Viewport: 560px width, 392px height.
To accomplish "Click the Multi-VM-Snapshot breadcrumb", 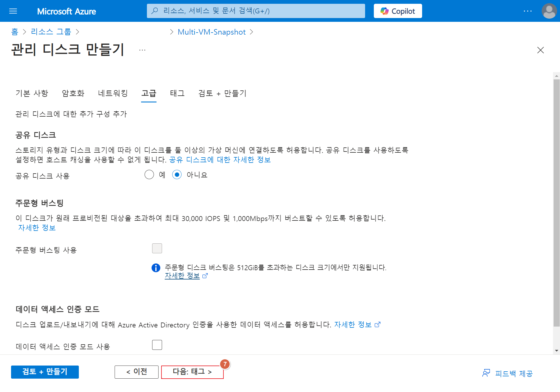I will [211, 32].
